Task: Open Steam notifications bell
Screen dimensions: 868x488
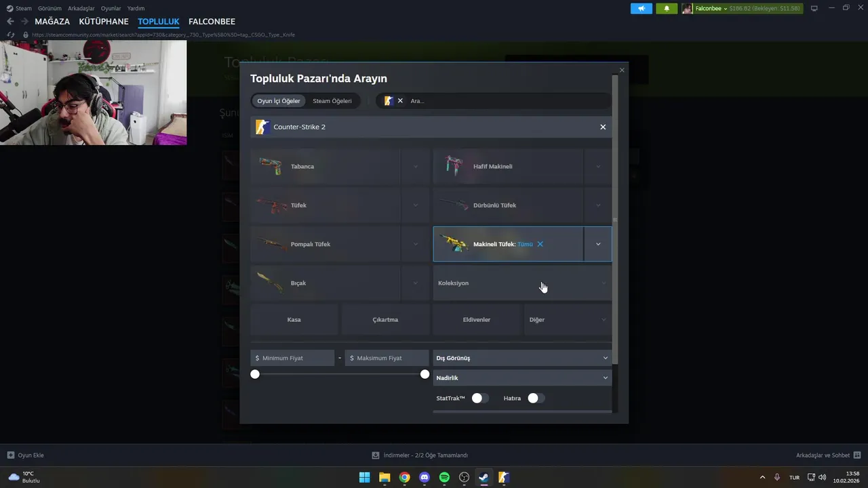Action: 667,8
